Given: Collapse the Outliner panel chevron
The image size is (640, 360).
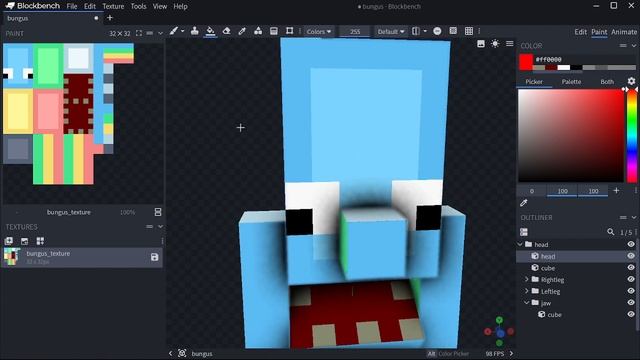Looking at the screenshot, I should tap(634, 218).
